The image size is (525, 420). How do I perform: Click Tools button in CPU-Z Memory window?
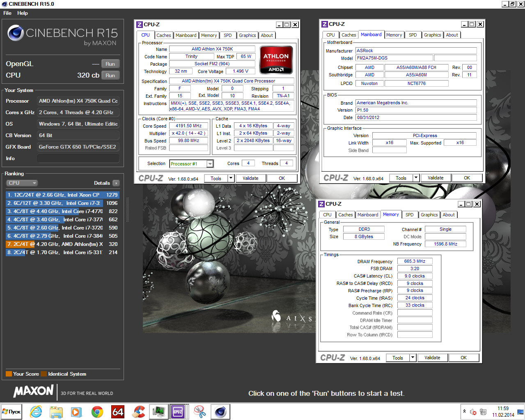(x=397, y=358)
